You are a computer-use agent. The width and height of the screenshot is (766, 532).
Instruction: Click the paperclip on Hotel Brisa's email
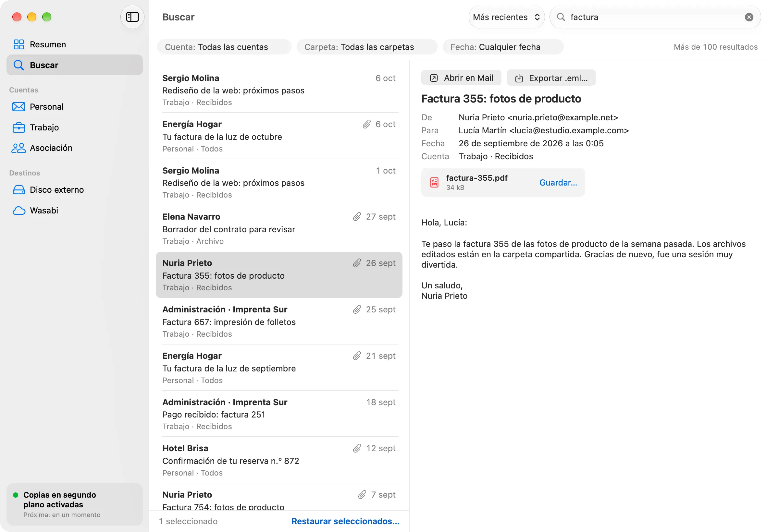click(357, 448)
